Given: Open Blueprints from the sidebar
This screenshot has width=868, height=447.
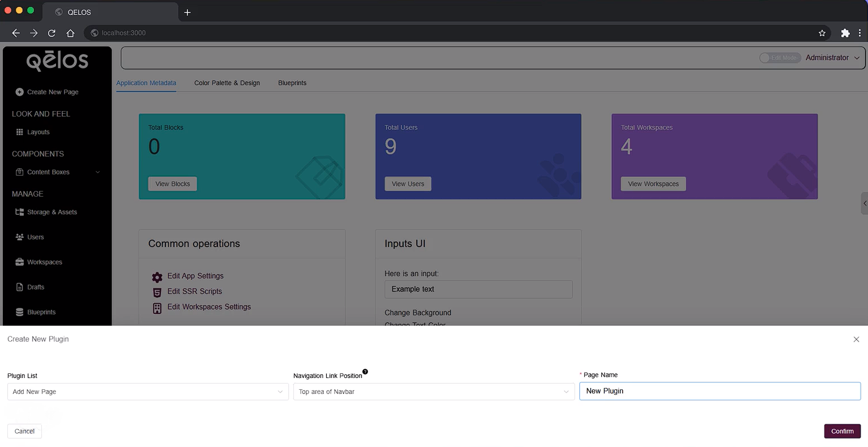Looking at the screenshot, I should 19,312.
